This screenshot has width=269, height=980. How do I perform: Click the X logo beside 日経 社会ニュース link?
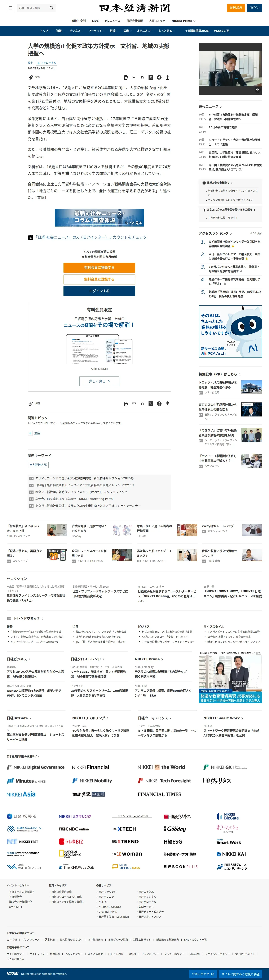point(30,237)
